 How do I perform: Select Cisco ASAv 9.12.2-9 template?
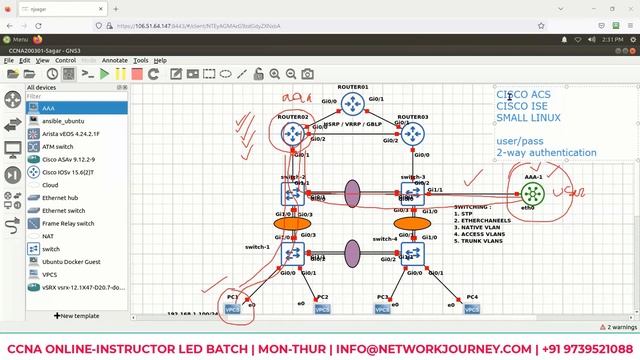click(77, 159)
